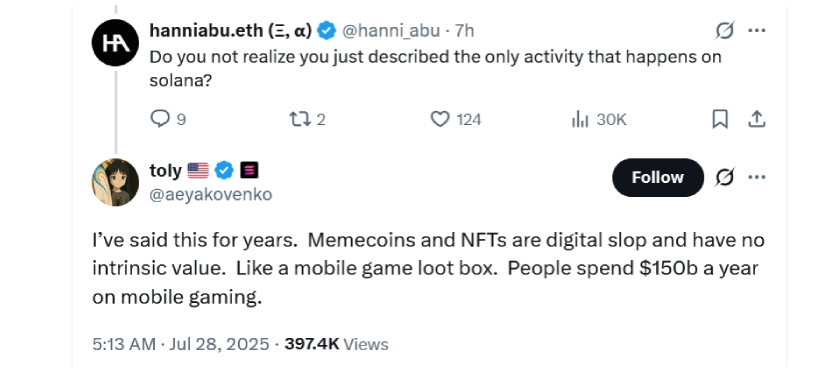Open hanniabu.eth's HA profile avatar
839x371 pixels.
115,42
